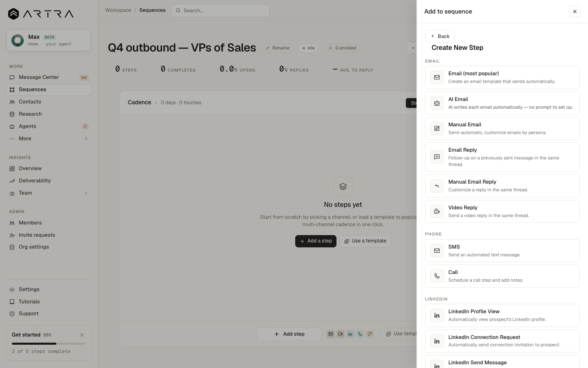This screenshot has height=368, width=588.
Task: Click the LinkedIn Profile View icon
Action: pyautogui.click(x=437, y=315)
